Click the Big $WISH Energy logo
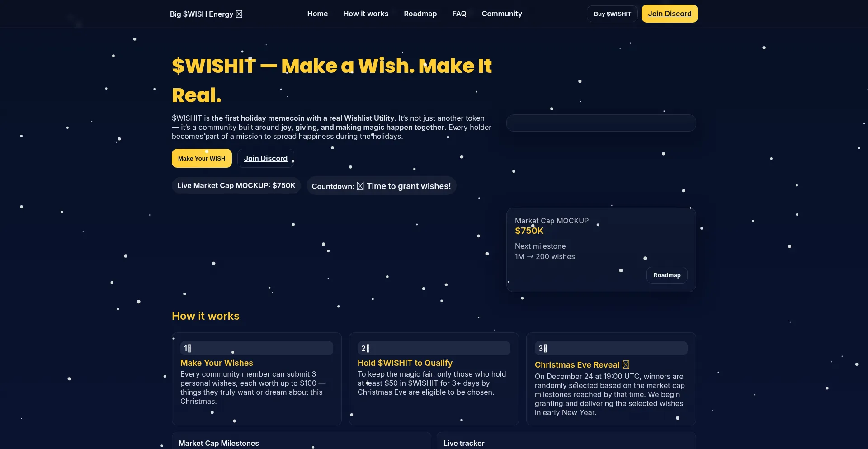Image resolution: width=868 pixels, height=449 pixels. click(x=206, y=14)
